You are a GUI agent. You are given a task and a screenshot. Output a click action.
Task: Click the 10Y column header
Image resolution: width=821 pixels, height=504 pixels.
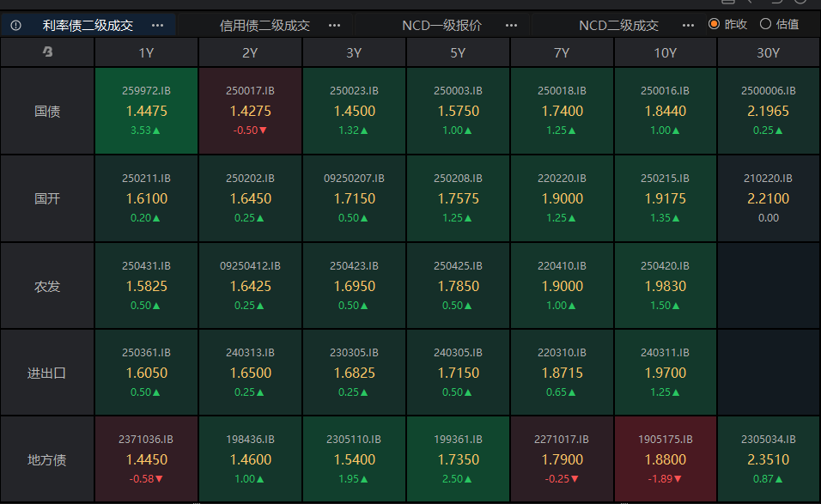click(665, 53)
